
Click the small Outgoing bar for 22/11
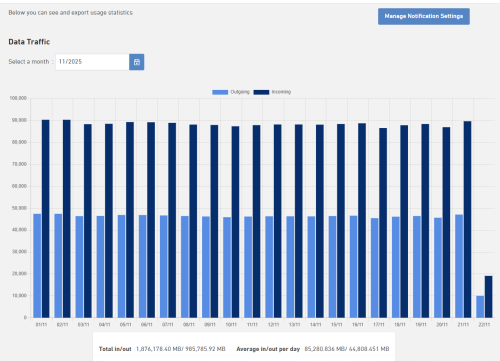[x=480, y=307]
